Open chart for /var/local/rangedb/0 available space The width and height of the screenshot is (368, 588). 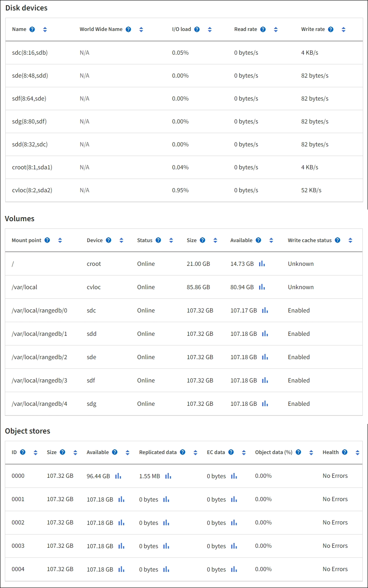tap(265, 310)
